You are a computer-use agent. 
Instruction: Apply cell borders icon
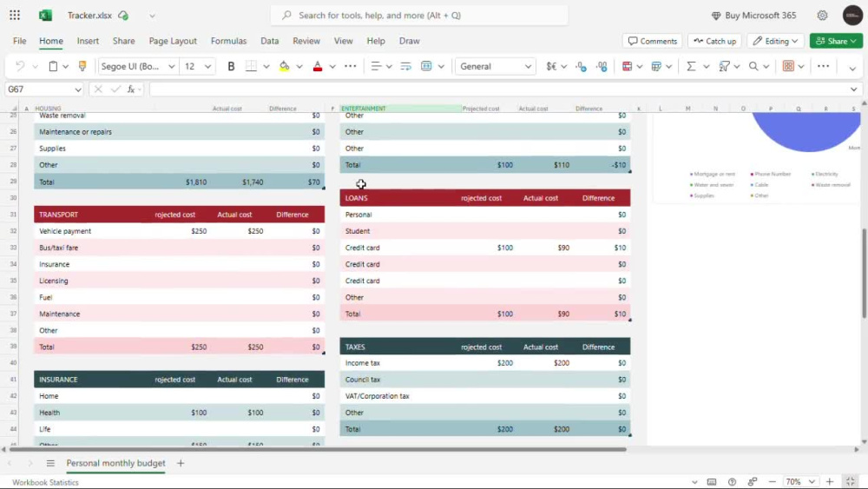click(251, 67)
